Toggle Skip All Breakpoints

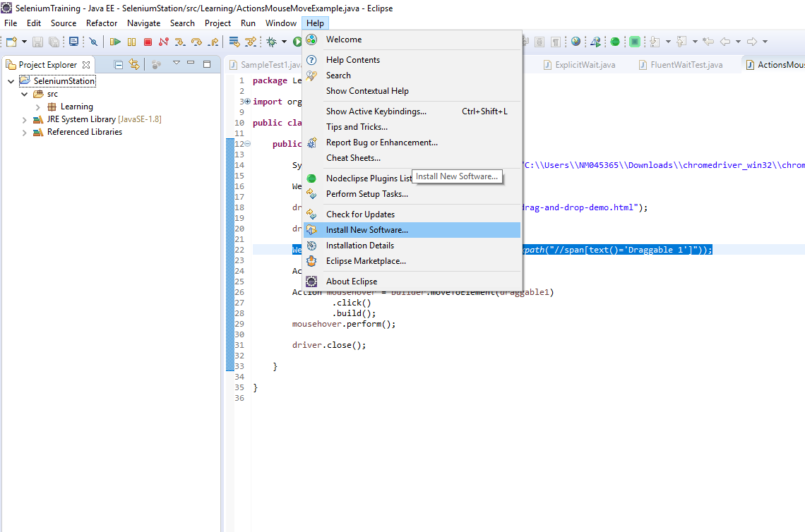93,42
